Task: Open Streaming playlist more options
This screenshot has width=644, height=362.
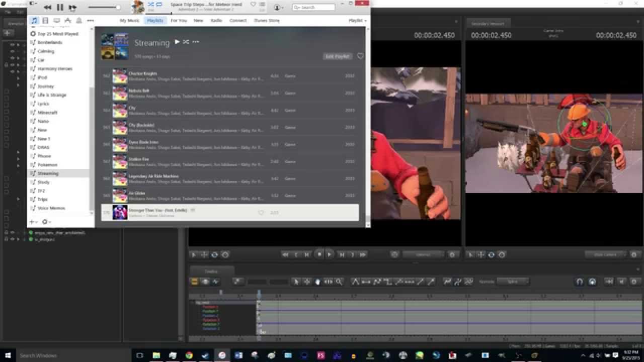Action: (196, 42)
